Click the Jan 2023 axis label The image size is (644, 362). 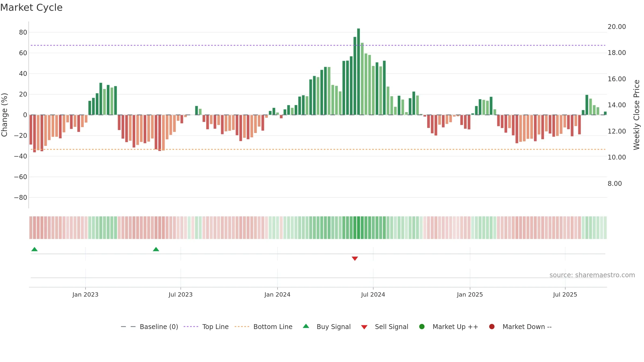click(85, 294)
